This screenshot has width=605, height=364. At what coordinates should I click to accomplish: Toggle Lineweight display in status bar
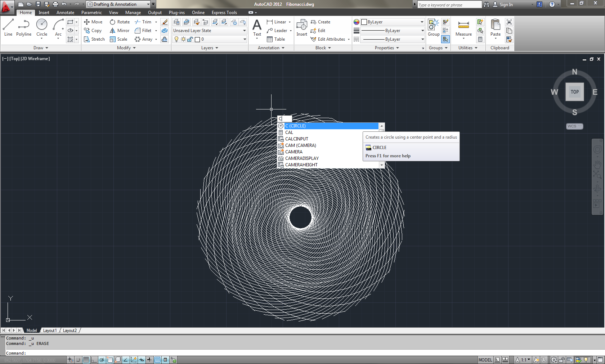(149, 360)
